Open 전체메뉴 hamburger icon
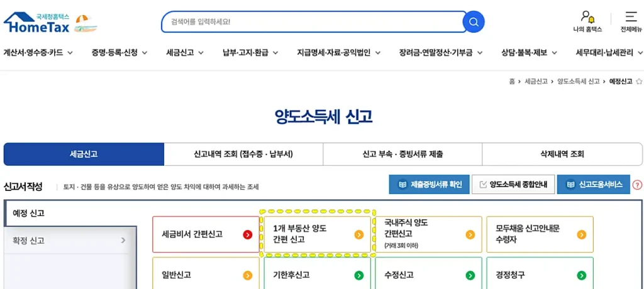Viewport: 644px width, 289px height. (631, 16)
